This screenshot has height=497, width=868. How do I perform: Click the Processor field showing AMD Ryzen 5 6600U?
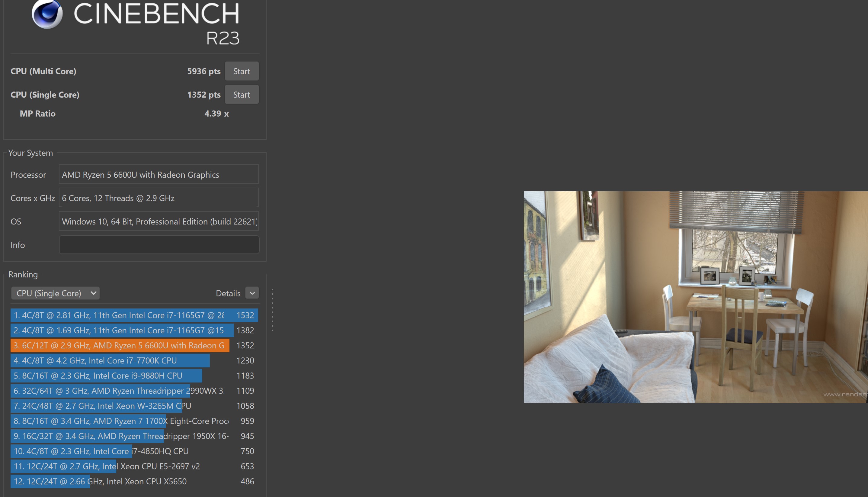click(159, 174)
